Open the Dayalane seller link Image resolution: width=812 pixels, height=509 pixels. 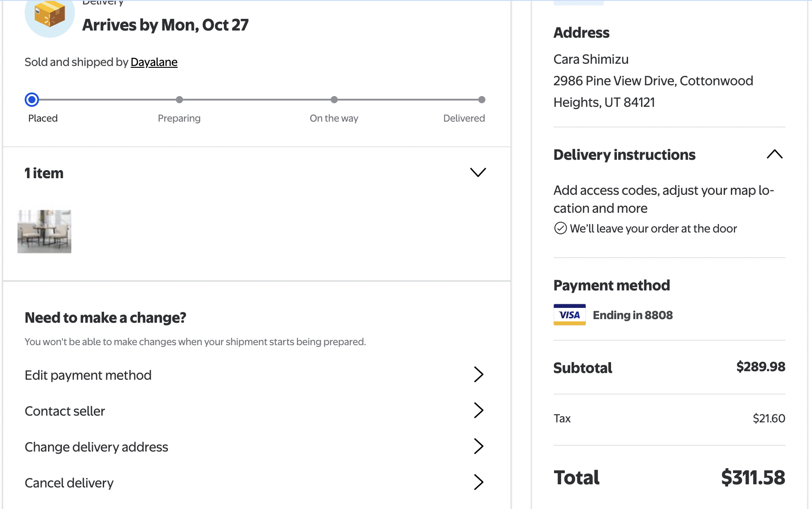tap(154, 62)
